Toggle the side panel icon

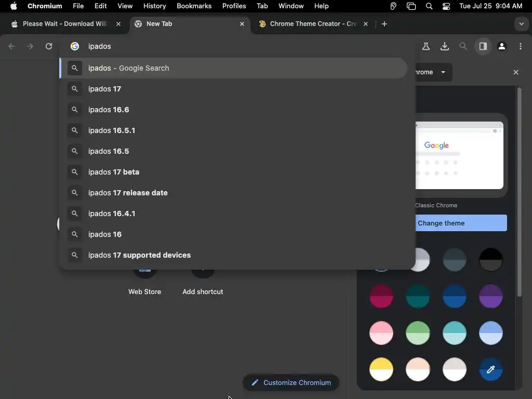[483, 46]
